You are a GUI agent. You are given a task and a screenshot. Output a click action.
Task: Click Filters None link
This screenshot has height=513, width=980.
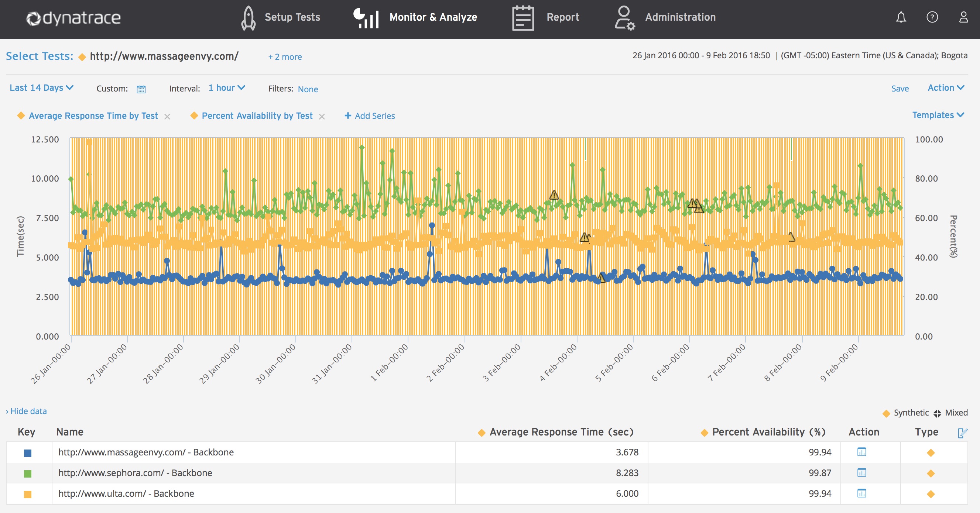coord(308,89)
